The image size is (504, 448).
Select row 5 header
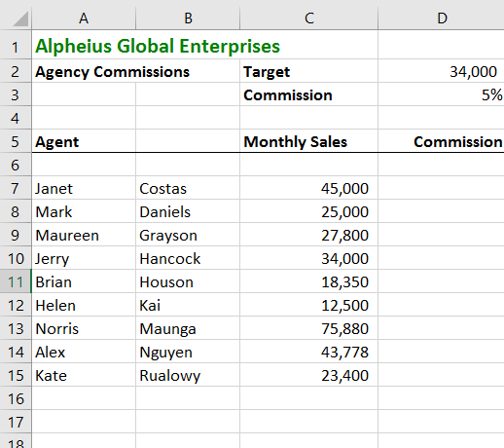click(x=16, y=141)
